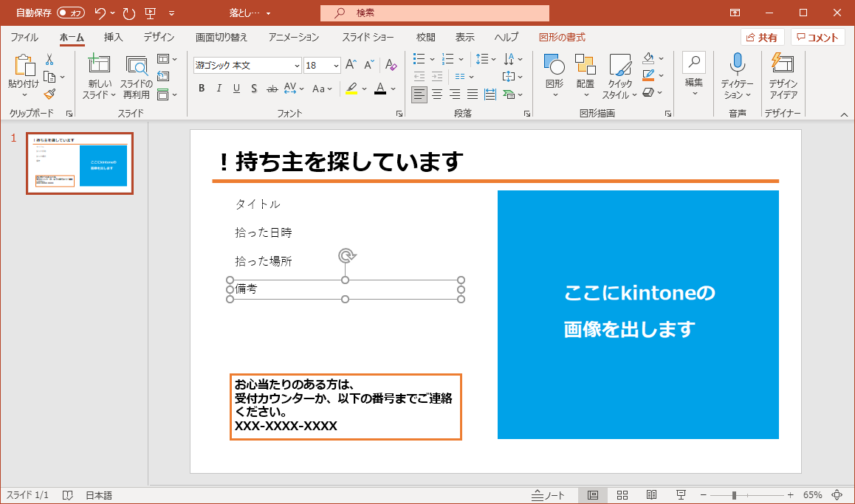Switch to the Animations tab
Viewport: 855px width, 504px height.
tap(294, 37)
